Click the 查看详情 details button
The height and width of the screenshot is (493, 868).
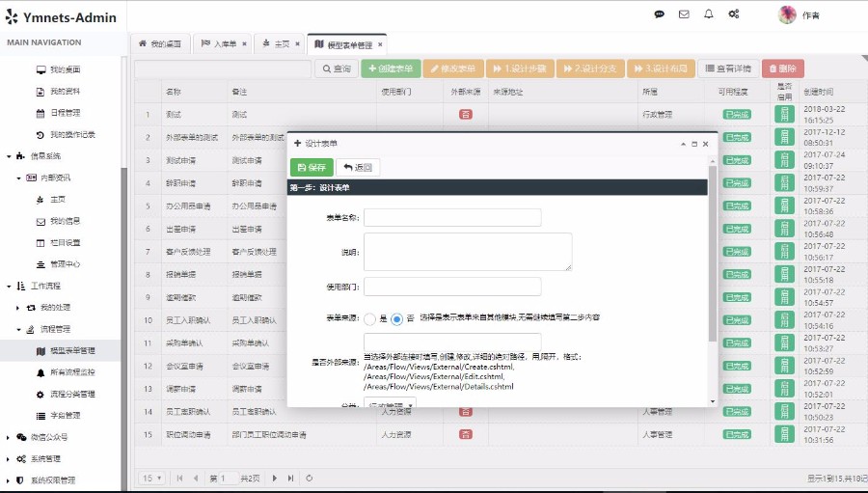pyautogui.click(x=728, y=68)
